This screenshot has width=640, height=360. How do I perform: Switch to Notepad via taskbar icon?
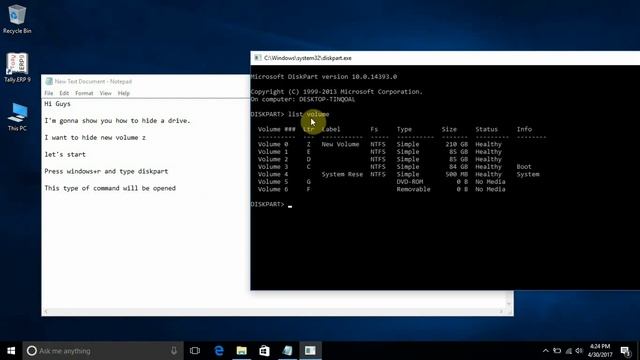[287, 351]
